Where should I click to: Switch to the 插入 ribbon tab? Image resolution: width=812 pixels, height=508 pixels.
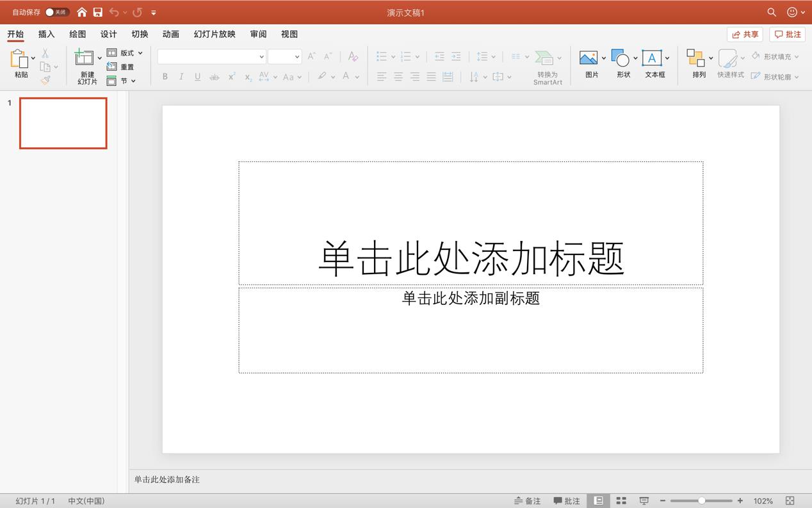tap(45, 34)
